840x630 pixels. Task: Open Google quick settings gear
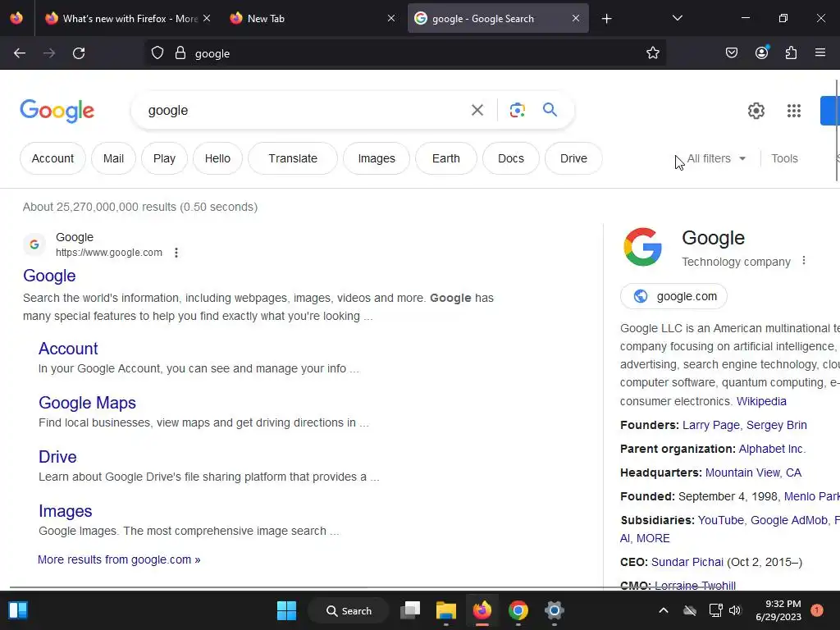pyautogui.click(x=756, y=111)
